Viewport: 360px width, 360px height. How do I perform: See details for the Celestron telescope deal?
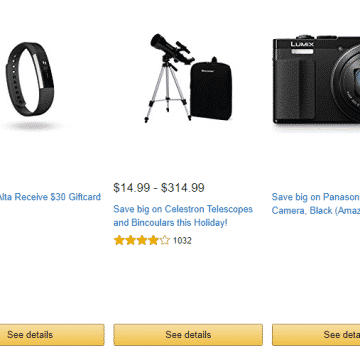(188, 335)
